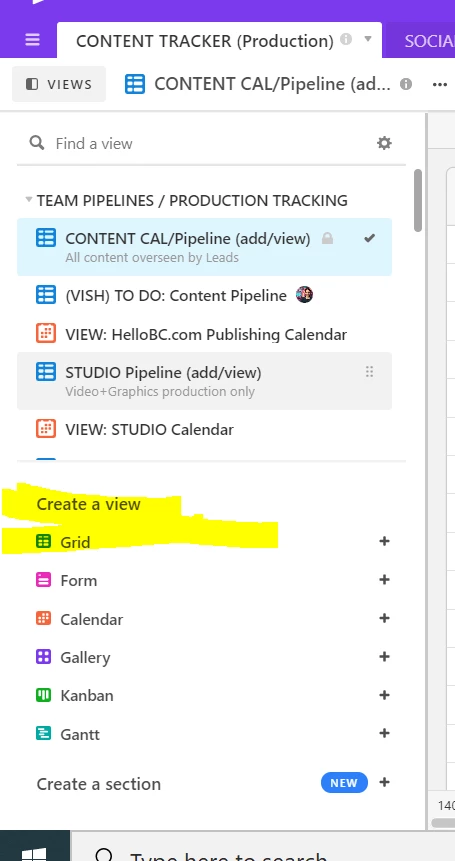Click the plus icon next to Grid
The image size is (455, 861).
click(x=384, y=541)
